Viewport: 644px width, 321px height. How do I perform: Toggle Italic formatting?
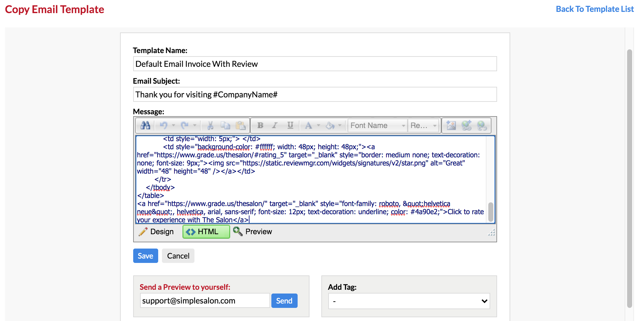275,126
